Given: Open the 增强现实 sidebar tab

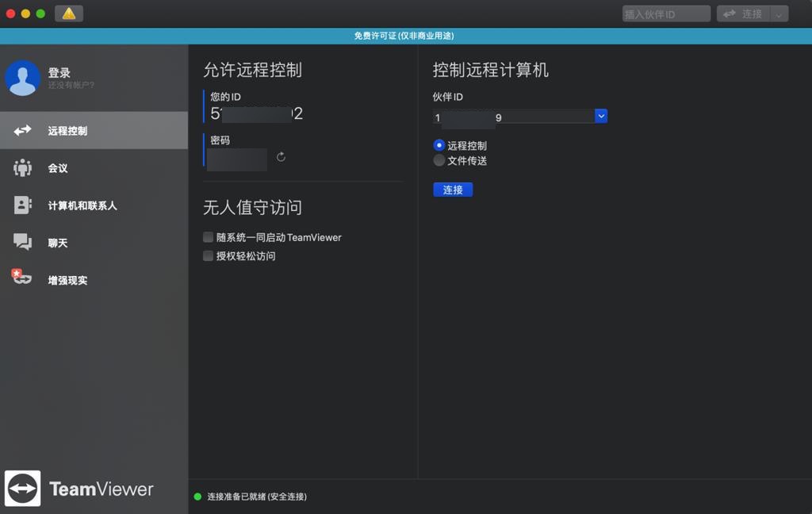Looking at the screenshot, I should (94, 280).
